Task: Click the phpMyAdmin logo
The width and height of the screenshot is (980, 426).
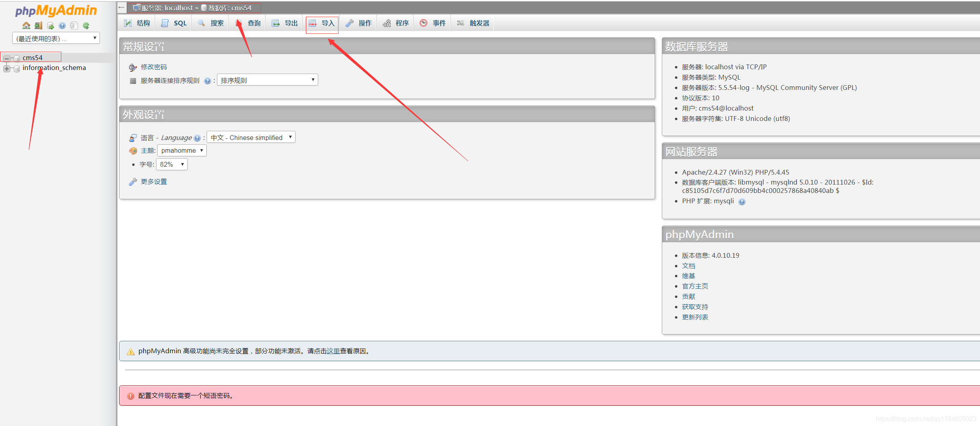Action: 56,10
